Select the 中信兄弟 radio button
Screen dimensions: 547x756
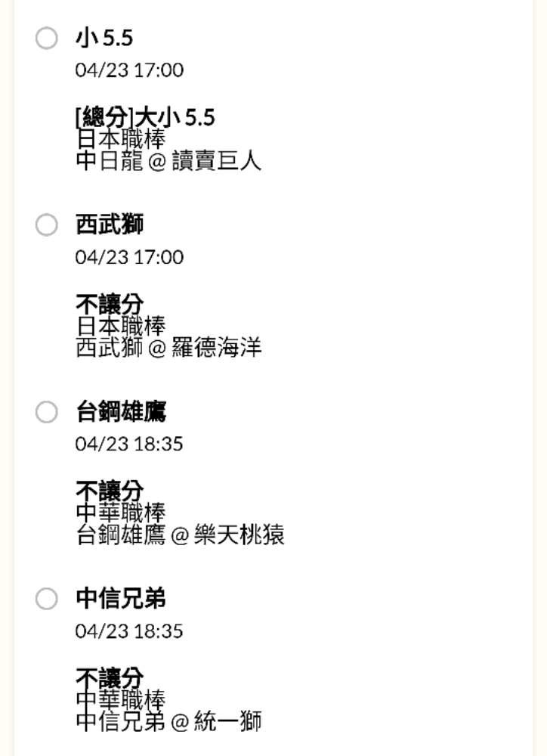tap(47, 599)
